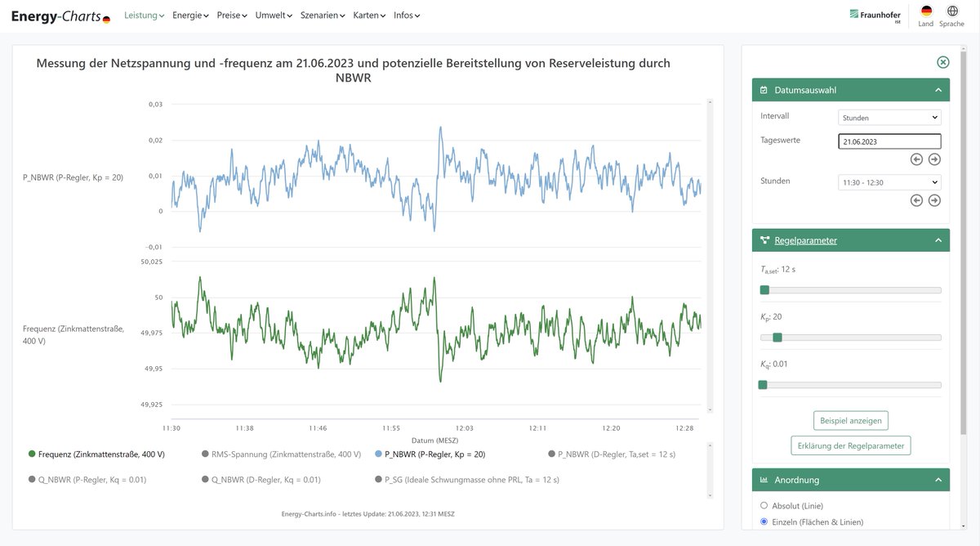The width and height of the screenshot is (980, 546).
Task: Click the Datum (MESZ) axis label
Action: point(434,440)
